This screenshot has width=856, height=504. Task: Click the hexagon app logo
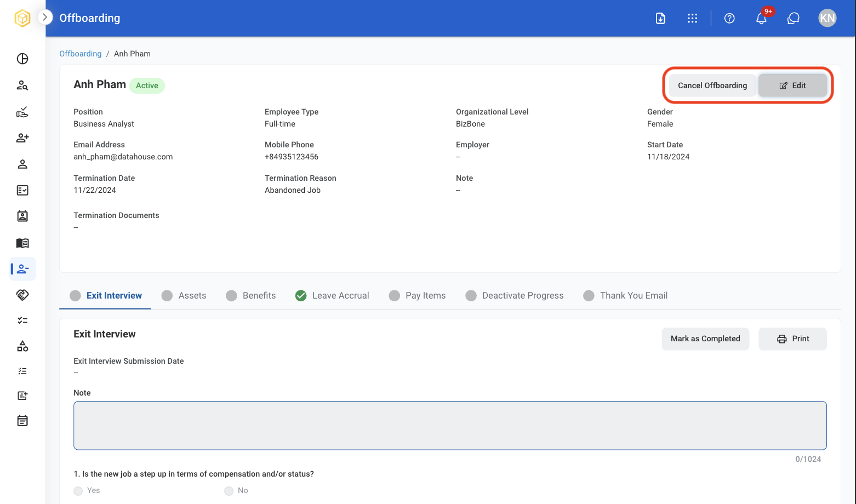tap(22, 18)
